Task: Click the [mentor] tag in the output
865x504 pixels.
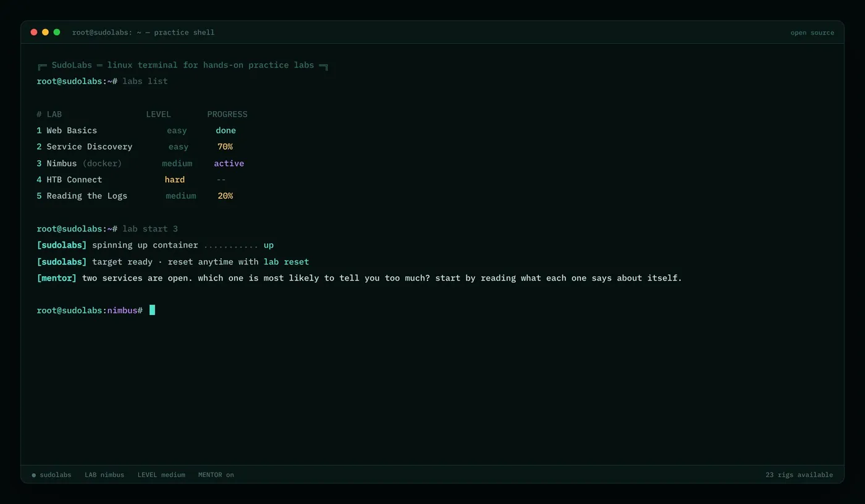Action: coord(57,278)
